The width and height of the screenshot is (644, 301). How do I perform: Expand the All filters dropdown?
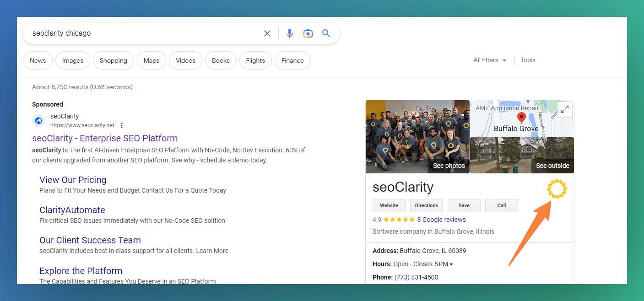point(490,60)
